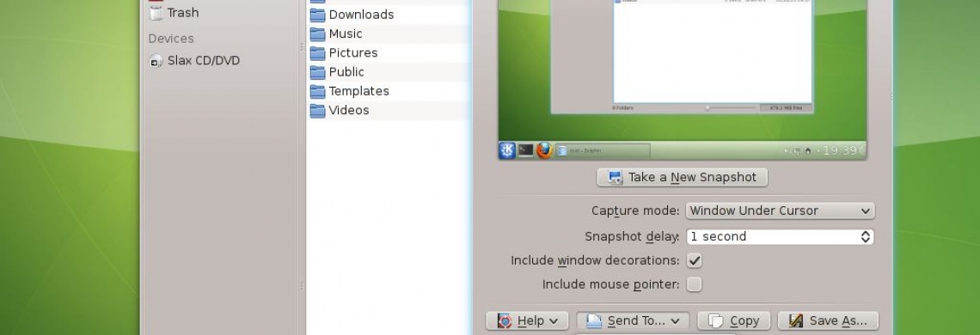Click the Dolphin task entry in preview
The image size is (980, 335).
point(603,150)
